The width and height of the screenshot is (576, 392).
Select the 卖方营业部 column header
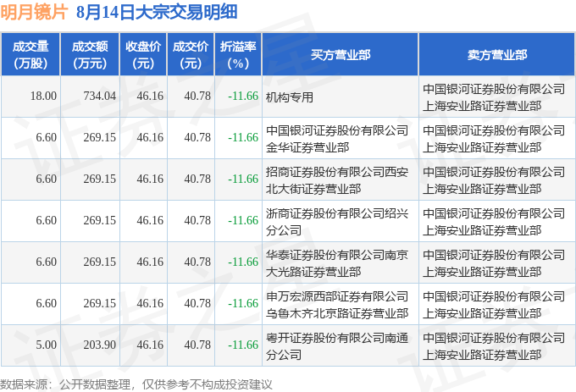click(497, 55)
